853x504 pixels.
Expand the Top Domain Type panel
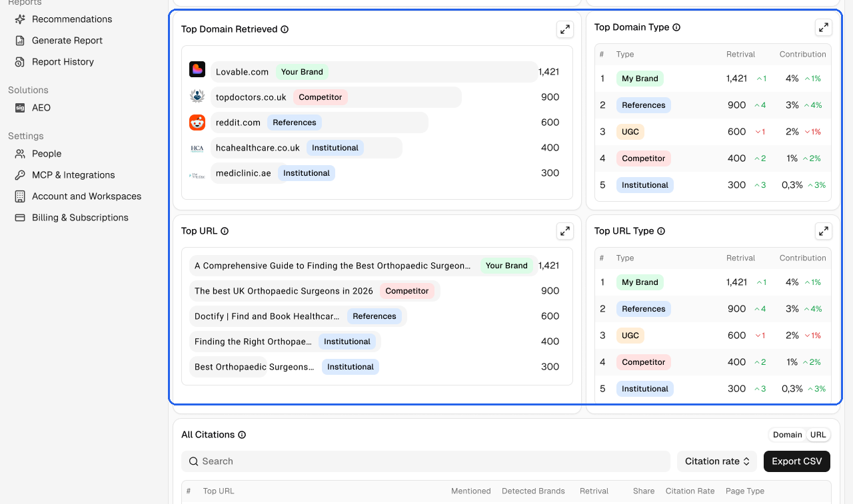(824, 27)
